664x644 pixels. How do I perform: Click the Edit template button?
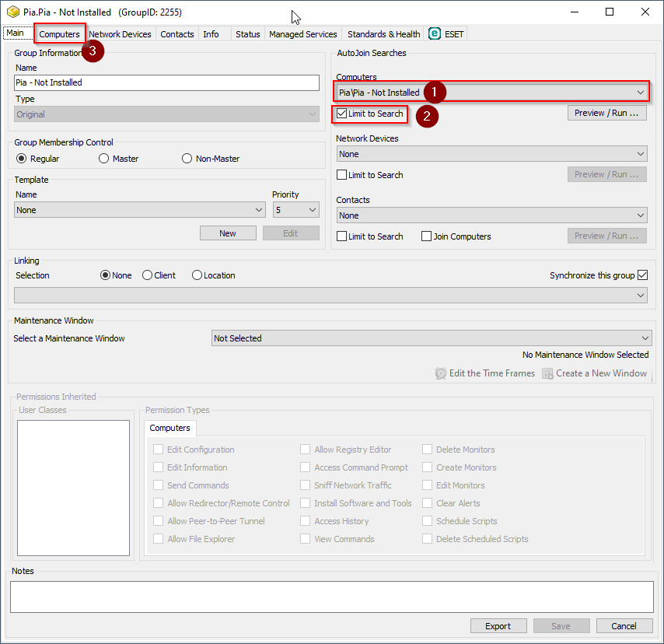291,233
